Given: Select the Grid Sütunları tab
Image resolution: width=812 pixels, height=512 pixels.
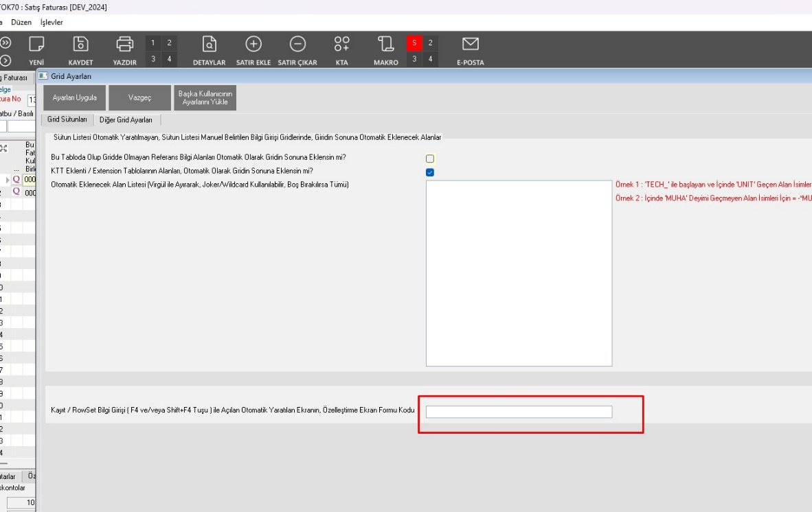Looking at the screenshot, I should pyautogui.click(x=67, y=119).
